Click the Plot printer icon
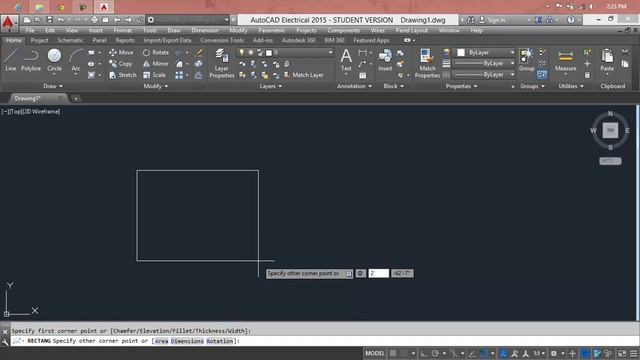The height and width of the screenshot is (360, 640). (x=95, y=20)
